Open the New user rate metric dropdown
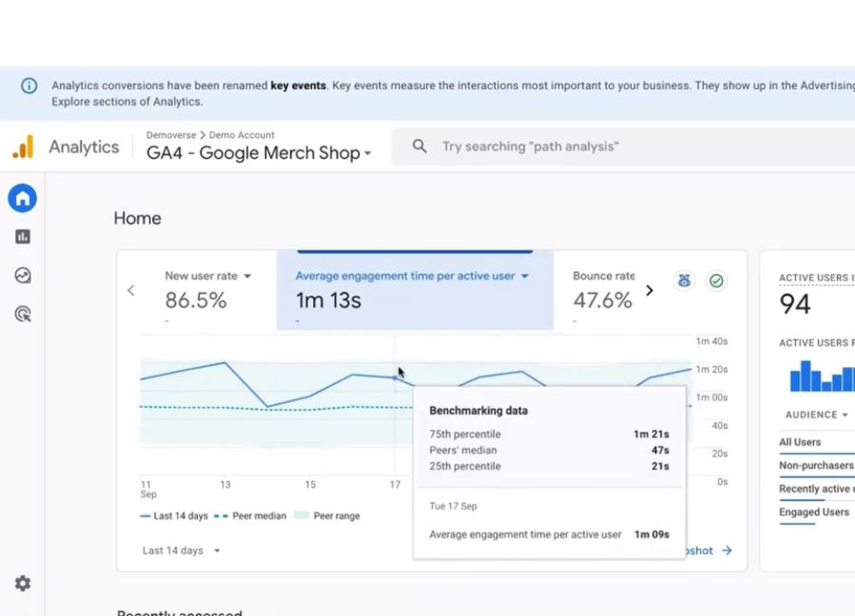The height and width of the screenshot is (616, 855). (x=247, y=276)
